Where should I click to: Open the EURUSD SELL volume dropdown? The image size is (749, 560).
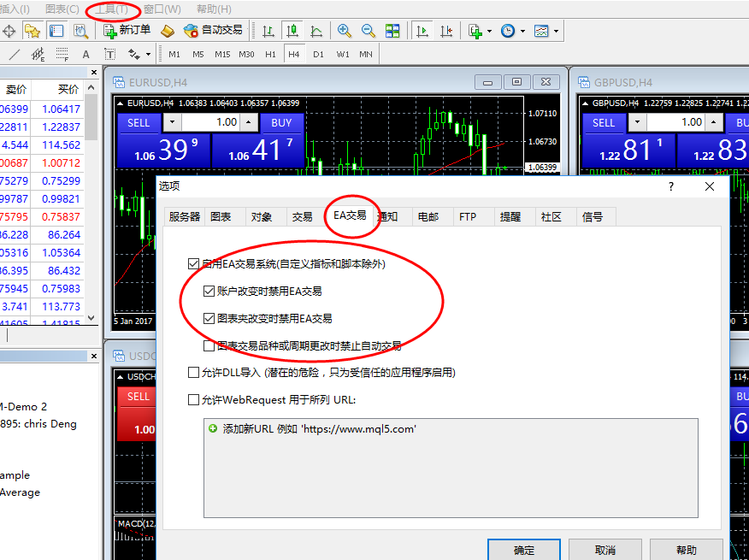172,121
